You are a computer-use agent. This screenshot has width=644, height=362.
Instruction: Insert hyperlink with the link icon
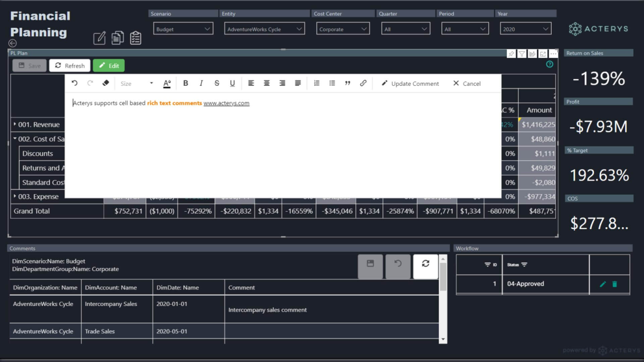tap(363, 83)
